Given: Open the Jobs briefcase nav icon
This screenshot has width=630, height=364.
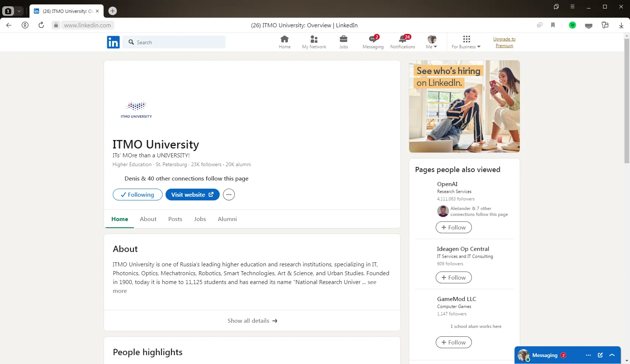Looking at the screenshot, I should coord(344,42).
